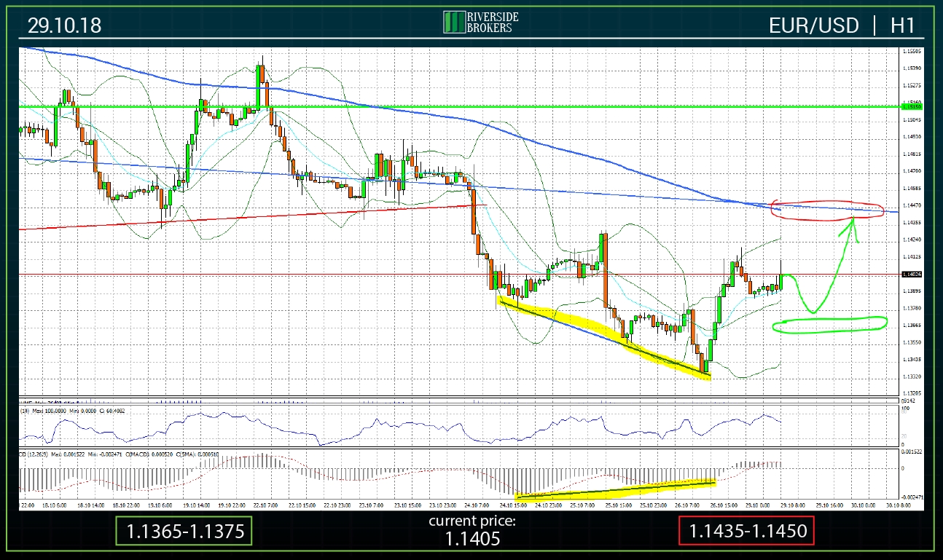The width and height of the screenshot is (943, 560).
Task: Click the 23.10 15:00 time axis label
Action: click(408, 505)
